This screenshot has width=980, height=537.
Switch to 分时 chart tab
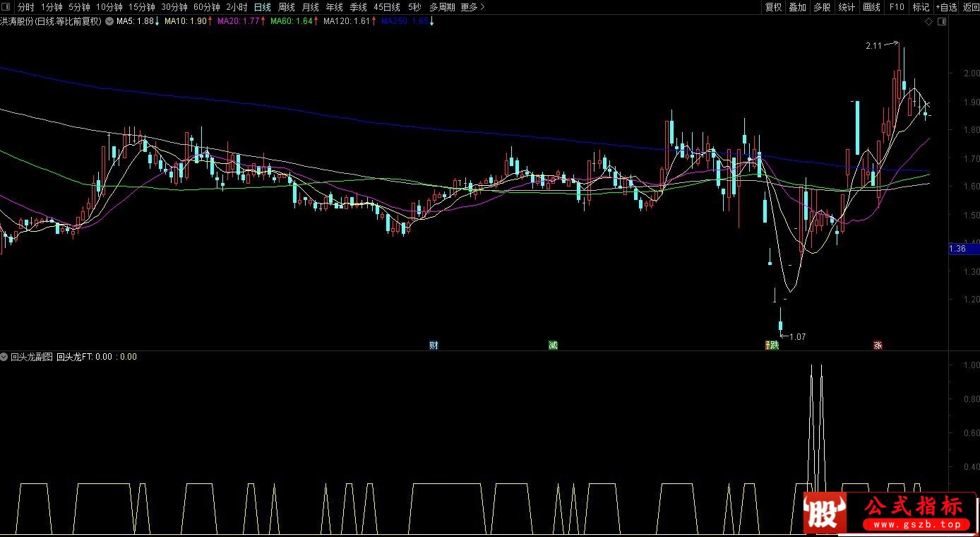pos(25,7)
